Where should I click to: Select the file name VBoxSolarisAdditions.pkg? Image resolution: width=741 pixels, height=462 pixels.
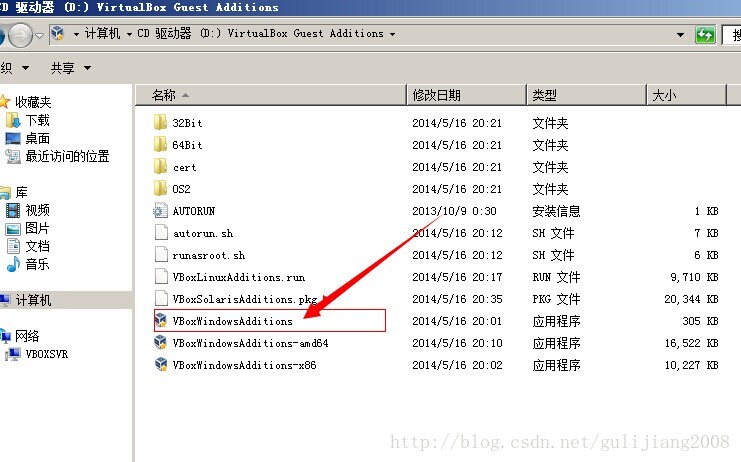point(245,299)
